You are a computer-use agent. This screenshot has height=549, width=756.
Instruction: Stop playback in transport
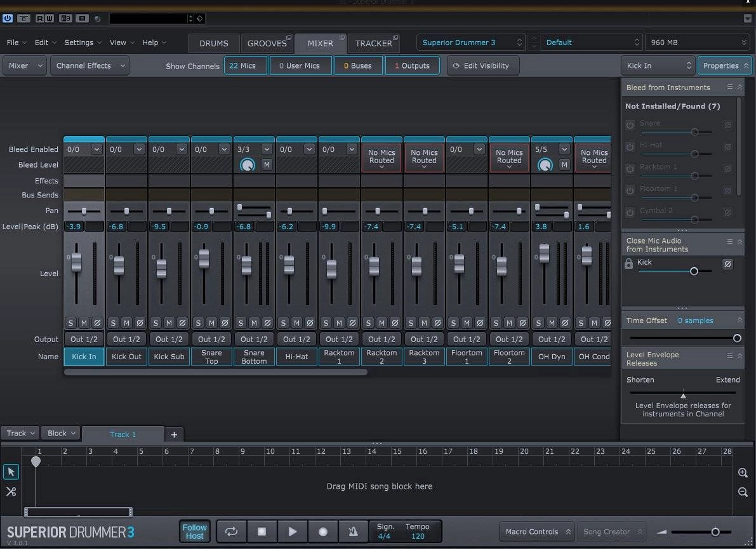262,531
